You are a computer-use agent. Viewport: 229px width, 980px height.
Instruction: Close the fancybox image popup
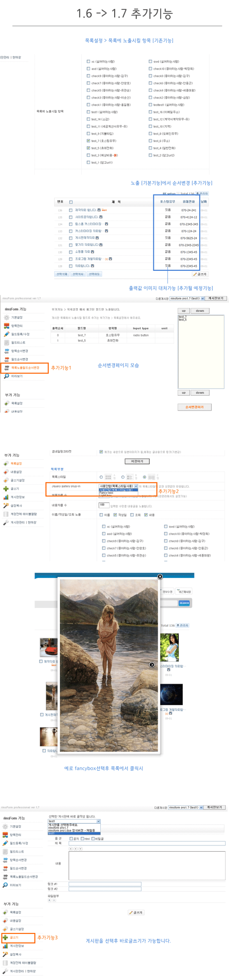click(160, 577)
